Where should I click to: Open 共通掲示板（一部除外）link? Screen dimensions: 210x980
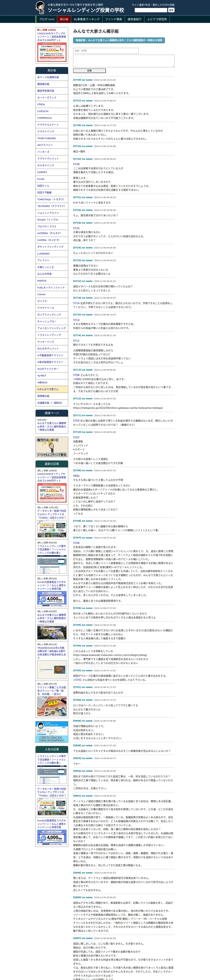coord(52,403)
